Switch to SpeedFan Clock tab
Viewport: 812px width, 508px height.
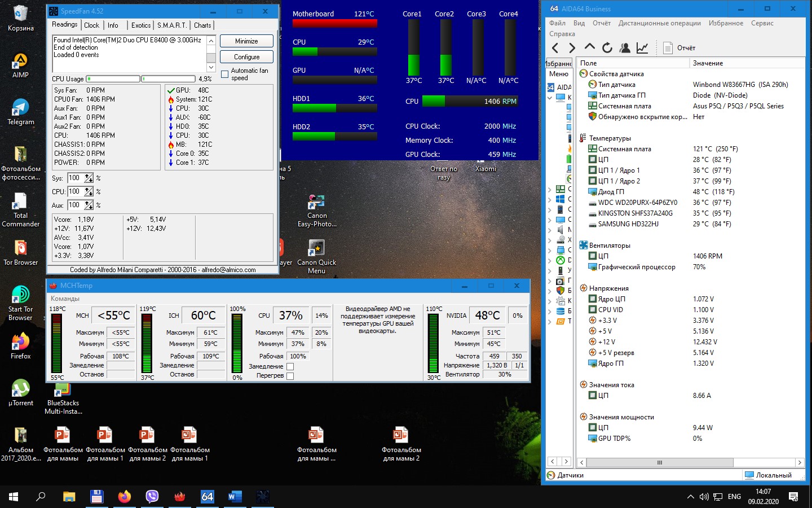click(x=91, y=25)
